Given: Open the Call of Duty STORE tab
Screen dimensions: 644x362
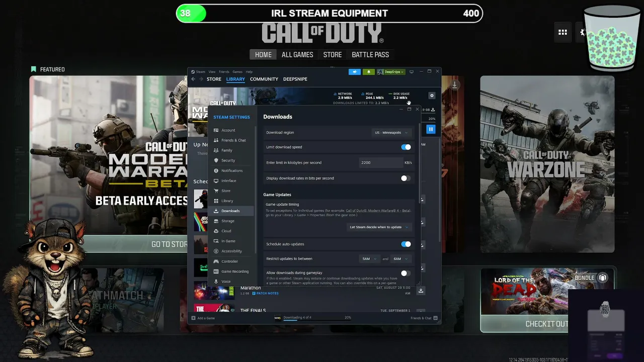Looking at the screenshot, I should click(333, 55).
